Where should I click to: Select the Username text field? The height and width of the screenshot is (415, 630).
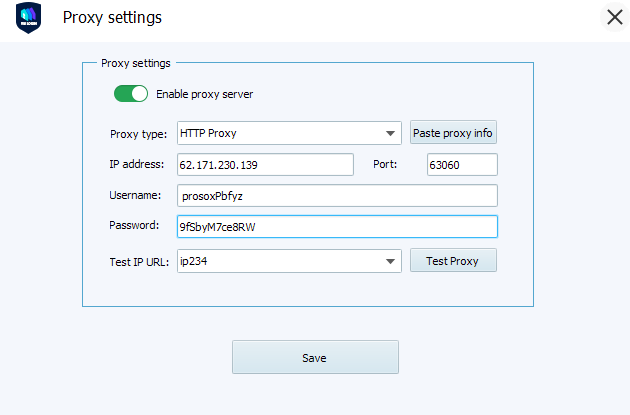point(336,196)
